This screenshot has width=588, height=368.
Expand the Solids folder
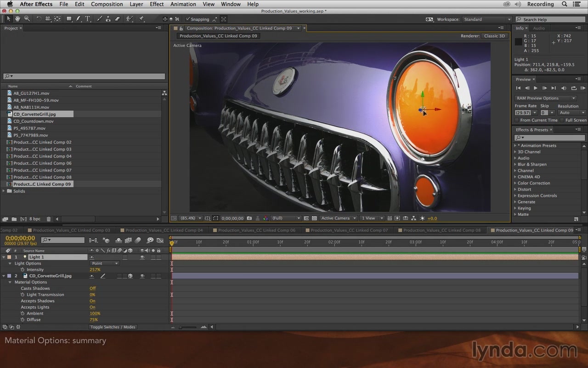pyautogui.click(x=4, y=191)
